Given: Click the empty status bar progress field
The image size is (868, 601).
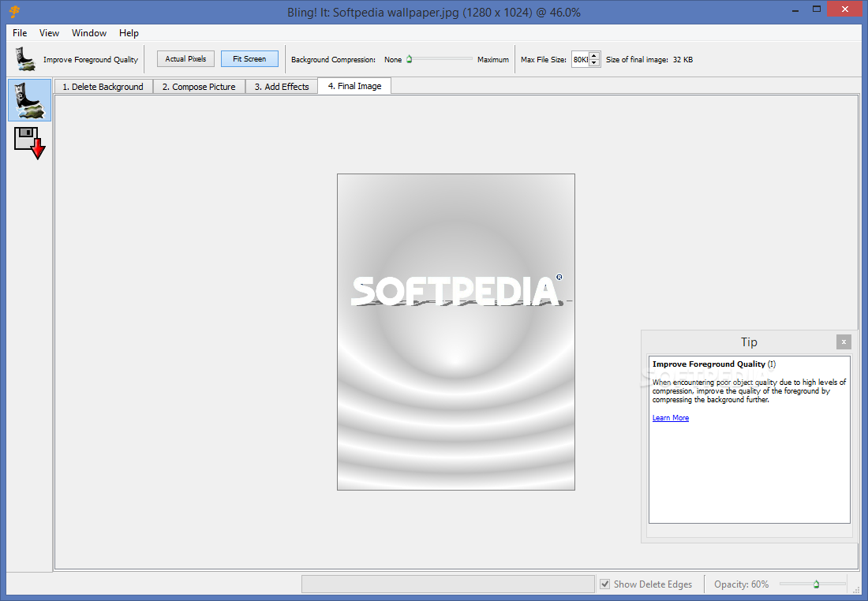Looking at the screenshot, I should coord(448,584).
